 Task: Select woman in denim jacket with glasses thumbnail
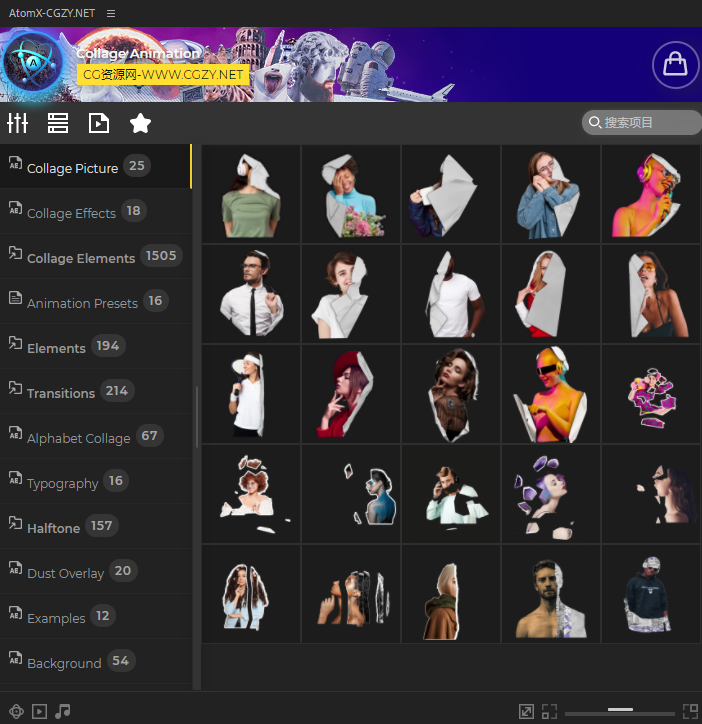(551, 194)
